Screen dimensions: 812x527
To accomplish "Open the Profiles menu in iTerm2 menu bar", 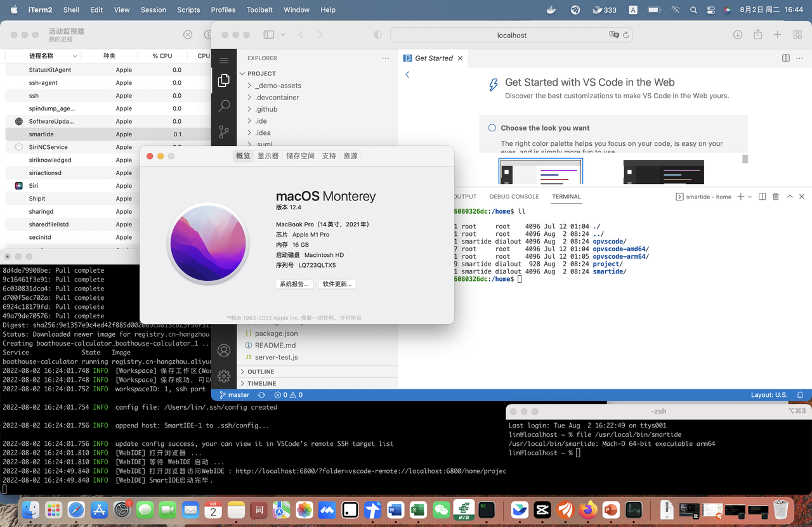I will pyautogui.click(x=223, y=10).
